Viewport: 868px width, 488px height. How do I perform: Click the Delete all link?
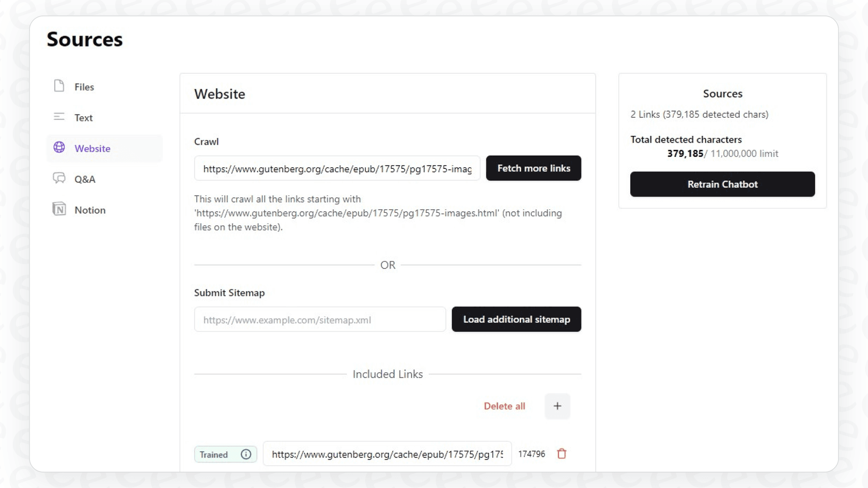(x=504, y=406)
